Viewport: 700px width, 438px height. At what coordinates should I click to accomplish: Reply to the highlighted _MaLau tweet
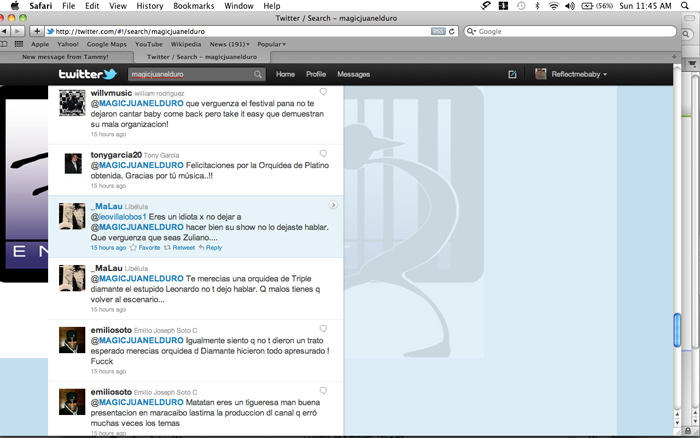210,247
